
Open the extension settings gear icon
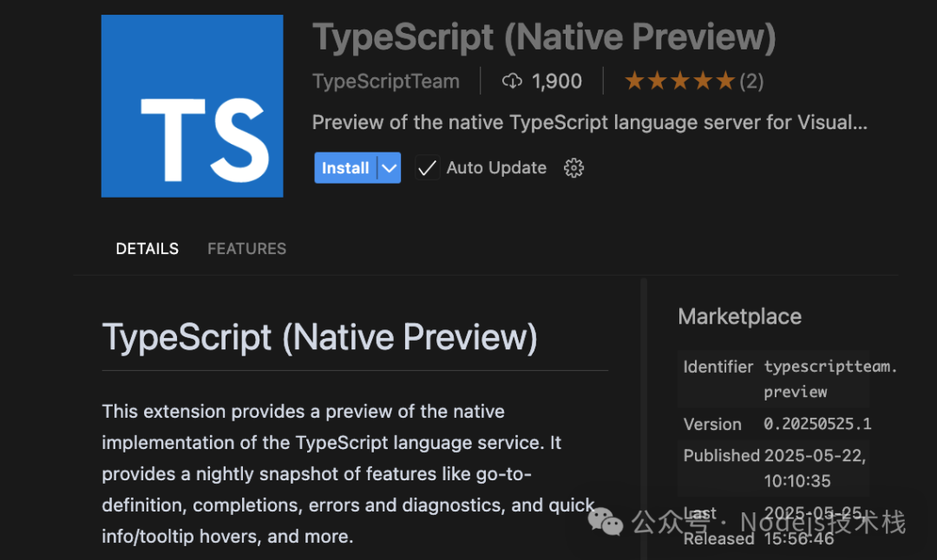[x=573, y=168]
